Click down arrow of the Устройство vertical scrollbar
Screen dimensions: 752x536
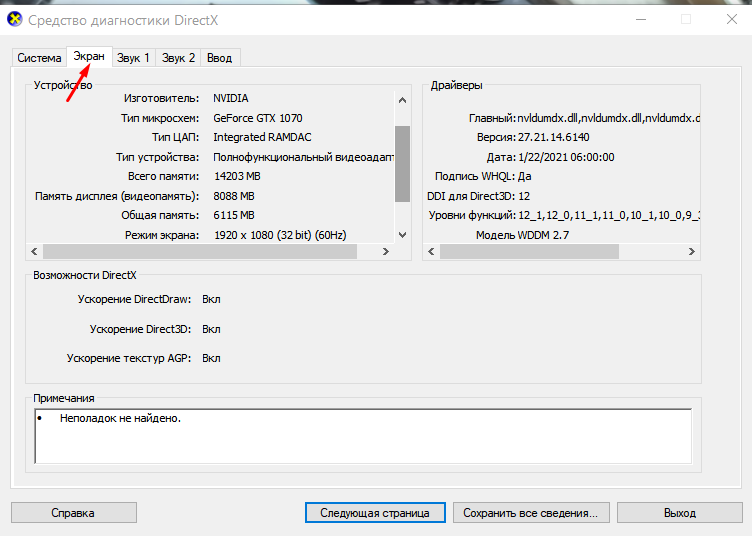[x=402, y=234]
